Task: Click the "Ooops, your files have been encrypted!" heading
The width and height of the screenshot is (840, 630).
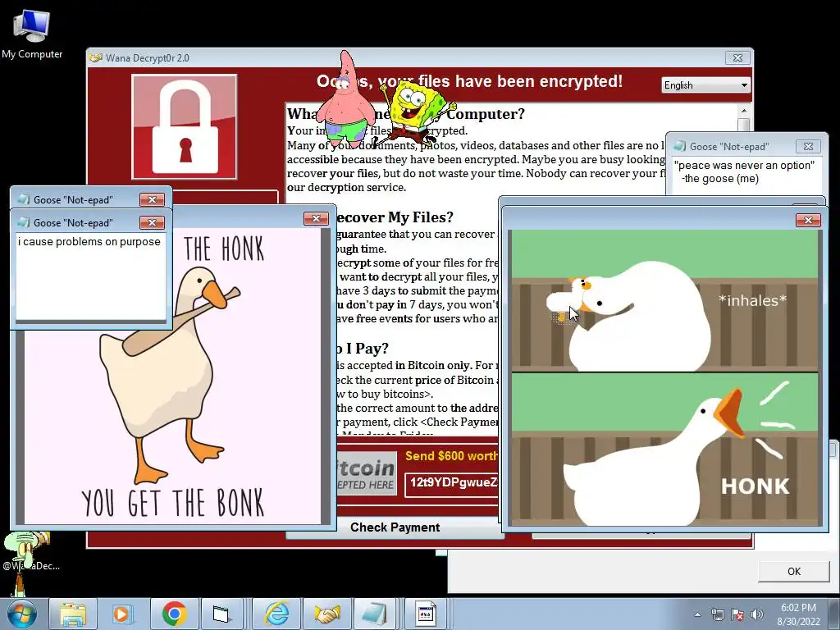Action: [x=469, y=81]
